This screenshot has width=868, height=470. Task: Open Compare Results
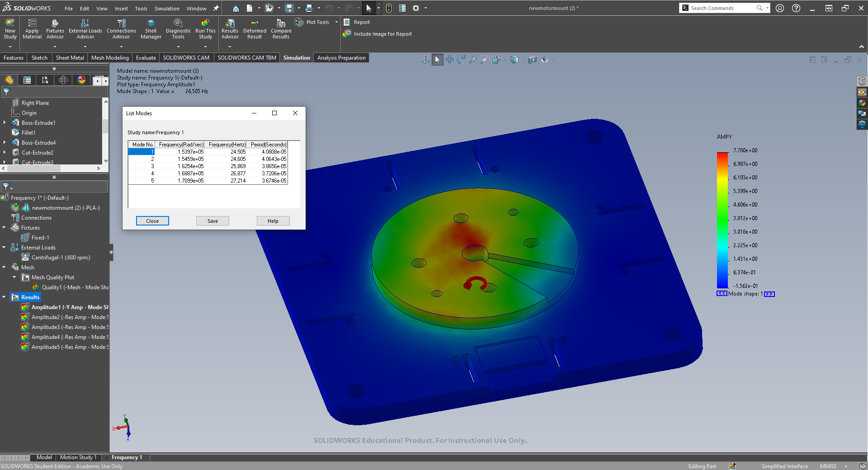click(281, 29)
